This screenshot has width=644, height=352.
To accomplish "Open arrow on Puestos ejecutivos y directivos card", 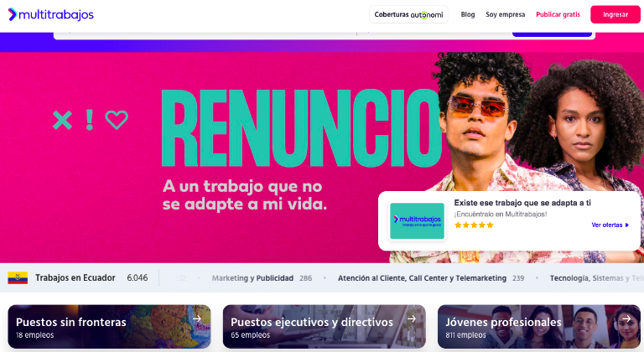I will click(412, 318).
